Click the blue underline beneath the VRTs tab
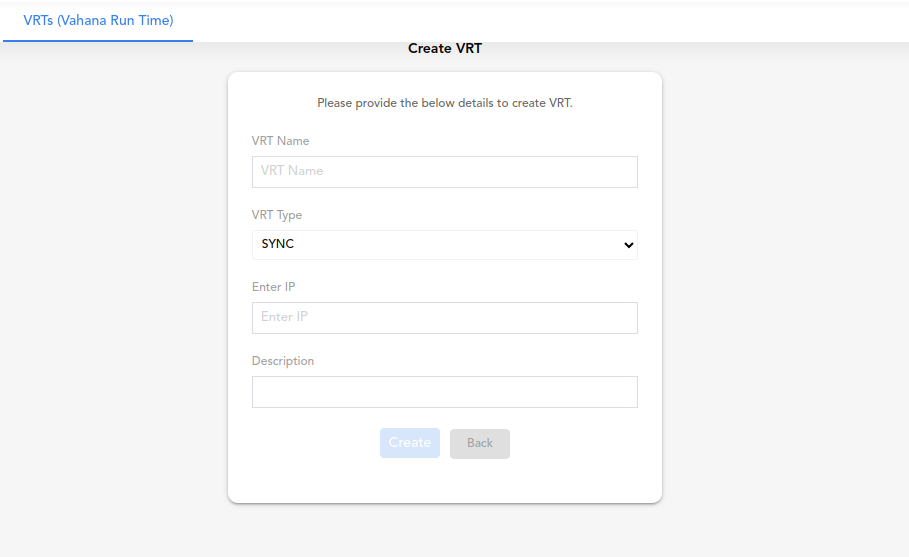 point(98,41)
